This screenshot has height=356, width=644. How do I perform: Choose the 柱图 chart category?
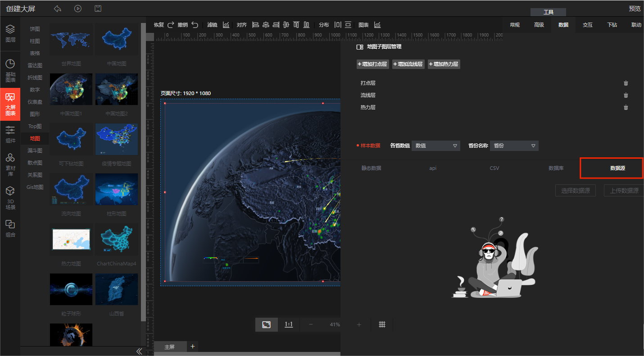pos(35,41)
